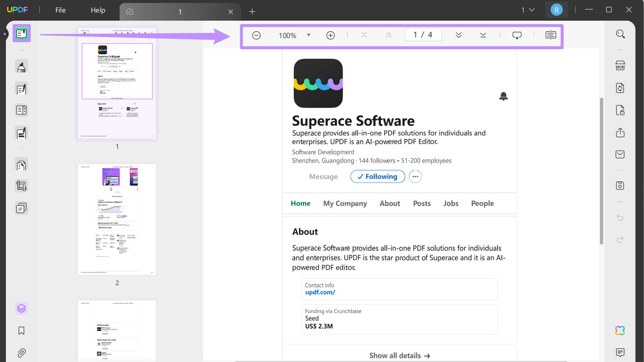Open the share options in the right sidebar
The height and width of the screenshot is (362, 644).
[x=620, y=132]
